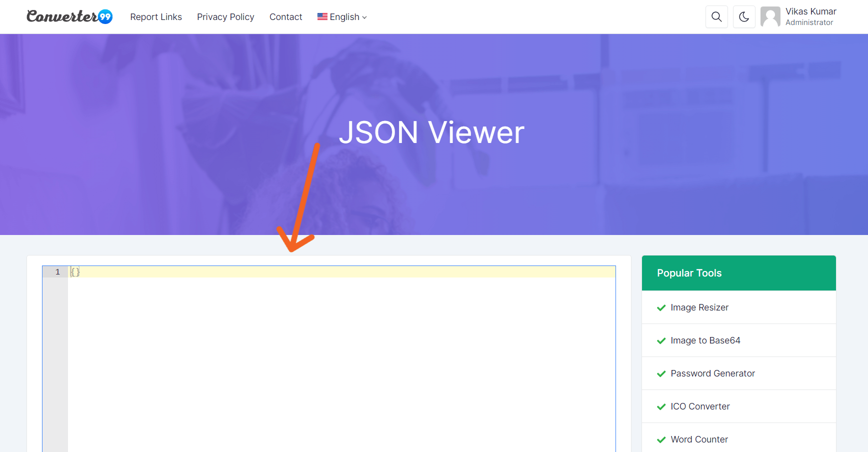Screen dimensions: 868x452
Task: Click the green checkmark beside ICO Converter
Action: click(x=661, y=406)
